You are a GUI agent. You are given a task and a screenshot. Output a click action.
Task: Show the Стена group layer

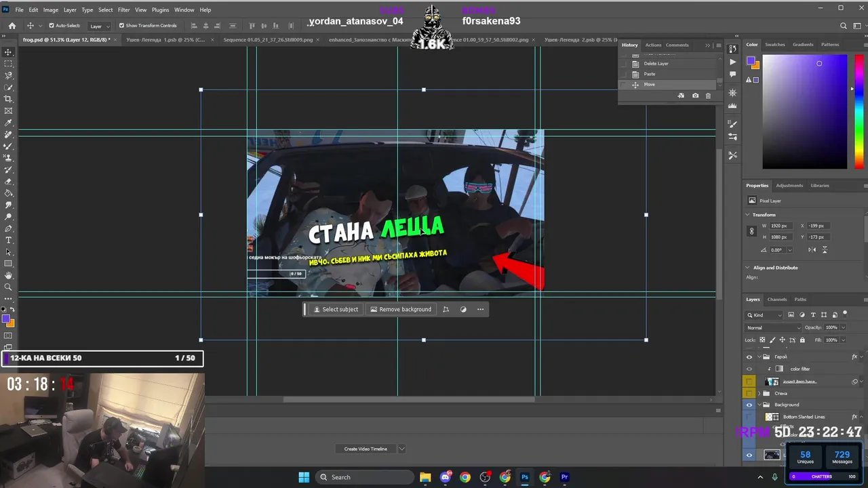pos(749,393)
